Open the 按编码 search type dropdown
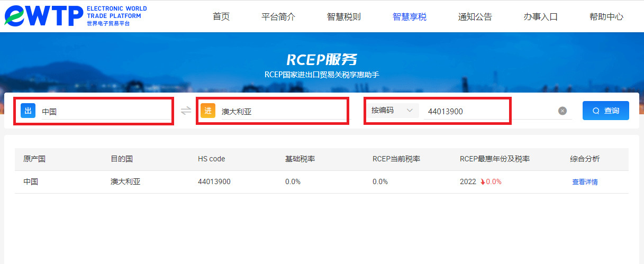Viewport: 644px width, 264px height. point(392,111)
